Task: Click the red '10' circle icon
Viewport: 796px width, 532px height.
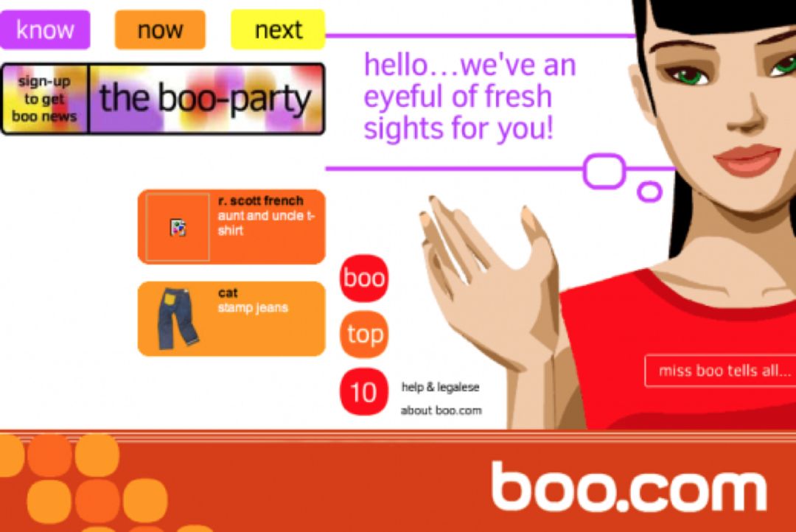Action: coord(363,392)
